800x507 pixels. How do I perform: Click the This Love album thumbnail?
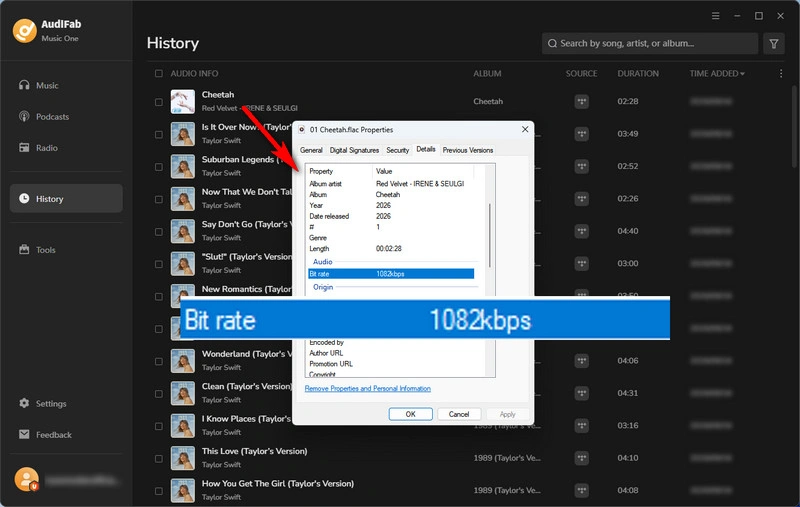pyautogui.click(x=183, y=458)
